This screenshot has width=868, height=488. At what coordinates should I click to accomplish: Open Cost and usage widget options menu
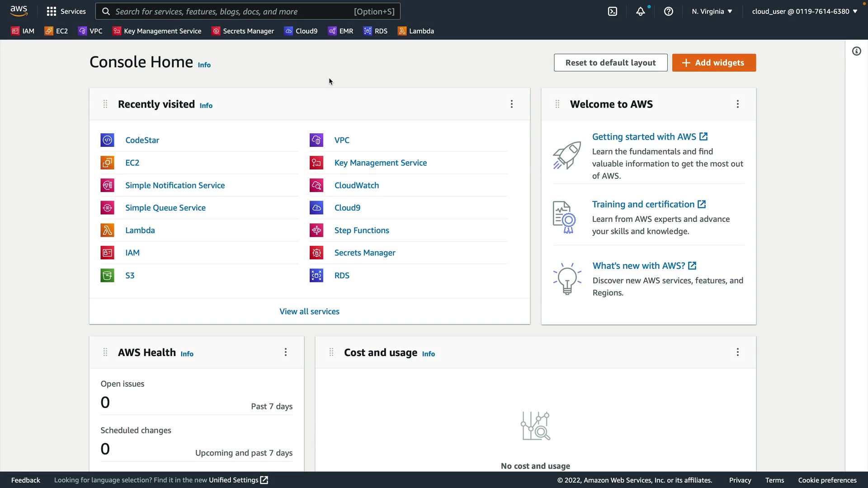[737, 352]
